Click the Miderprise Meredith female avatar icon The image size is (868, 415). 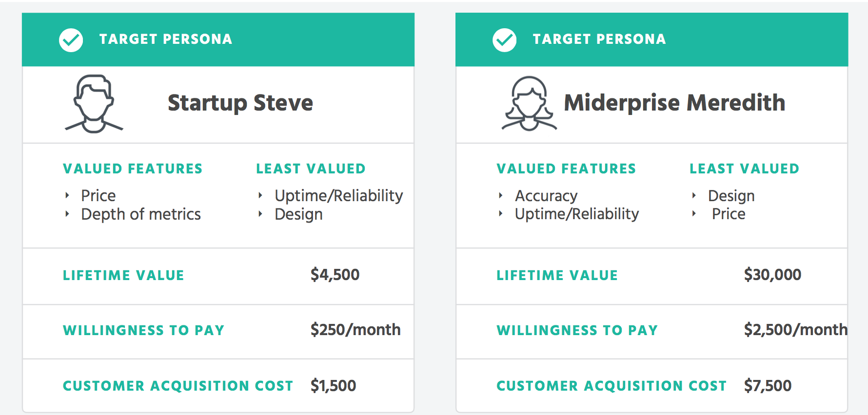coord(529,103)
